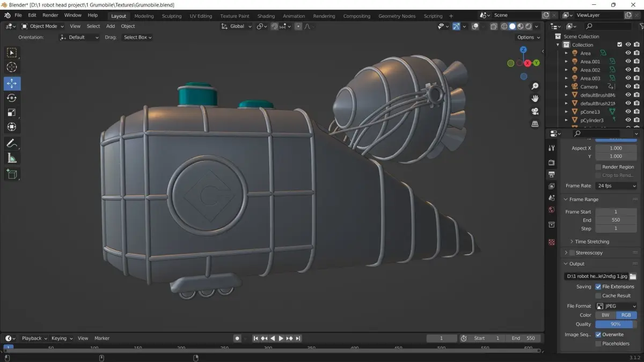Viewport: 644px width, 362px height.
Task: Open the Render properties tab icon
Action: click(552, 162)
